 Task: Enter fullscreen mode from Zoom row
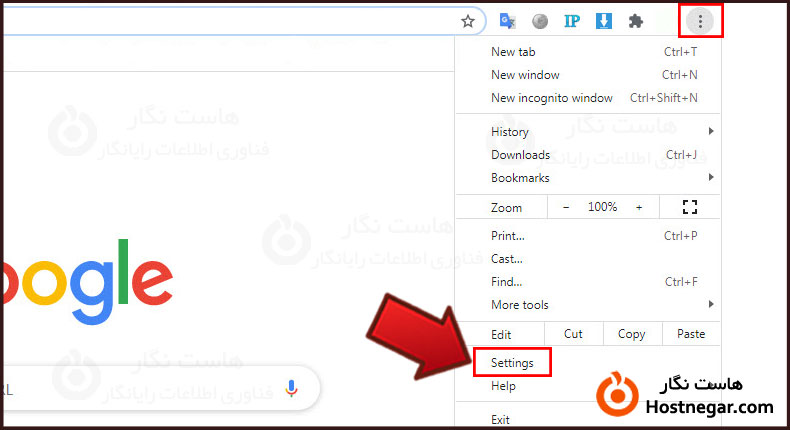pyautogui.click(x=688, y=207)
